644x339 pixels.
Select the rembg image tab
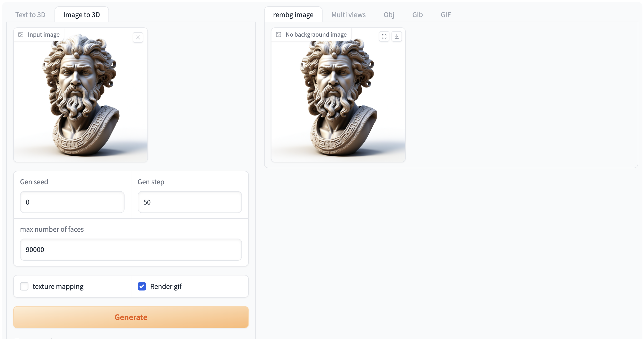tap(293, 15)
